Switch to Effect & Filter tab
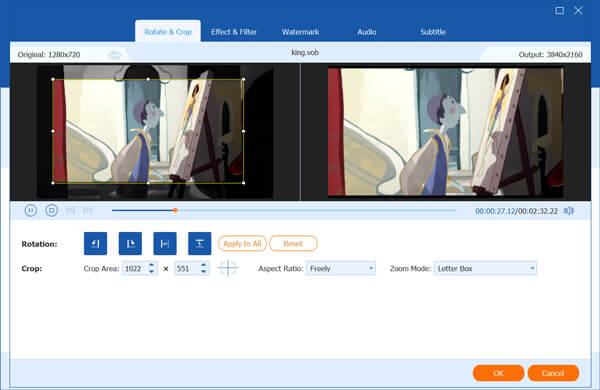The height and width of the screenshot is (390, 600). click(234, 32)
